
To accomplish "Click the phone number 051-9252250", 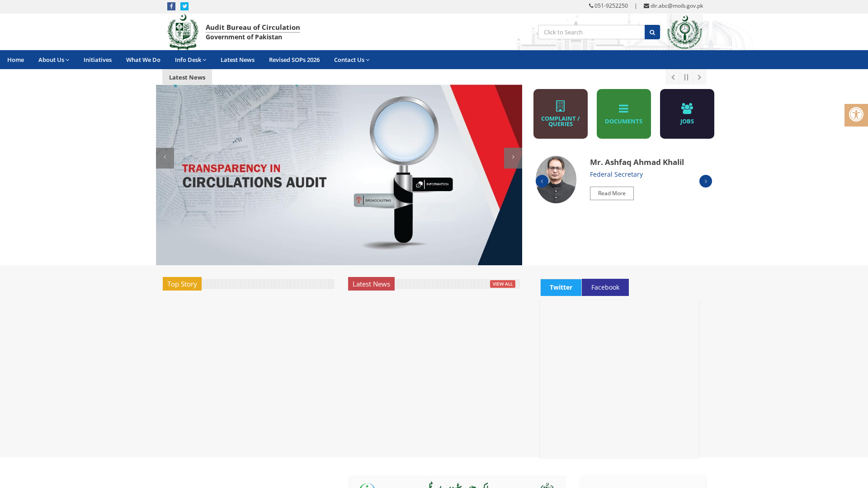I will [x=611, y=6].
